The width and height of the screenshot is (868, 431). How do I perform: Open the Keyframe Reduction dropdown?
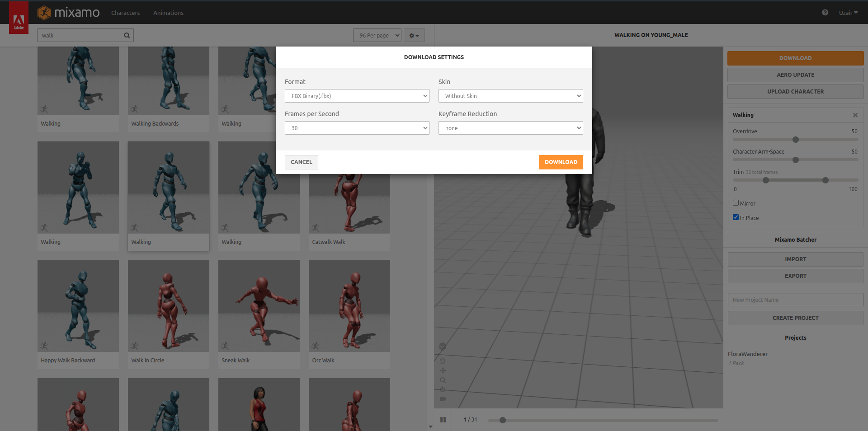[510, 128]
